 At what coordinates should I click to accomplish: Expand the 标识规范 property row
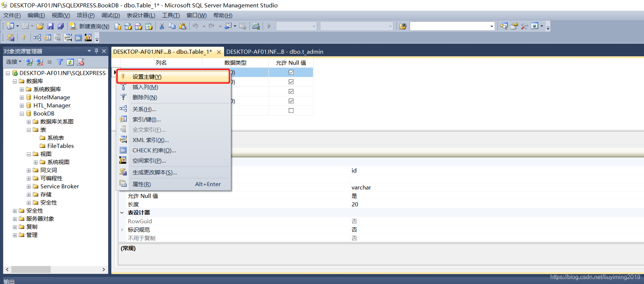click(122, 230)
